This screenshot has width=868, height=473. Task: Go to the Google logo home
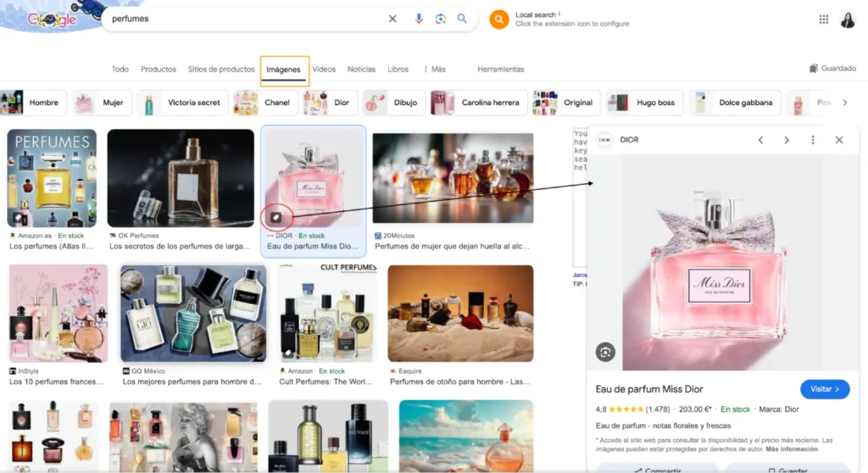pos(53,19)
